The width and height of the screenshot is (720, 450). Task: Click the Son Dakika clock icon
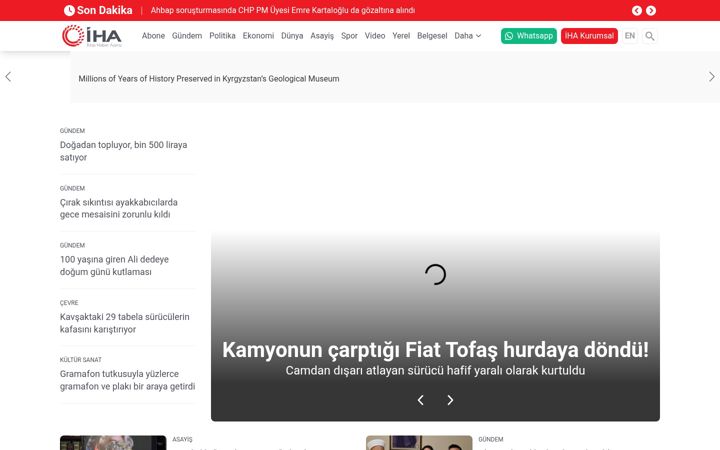click(69, 11)
